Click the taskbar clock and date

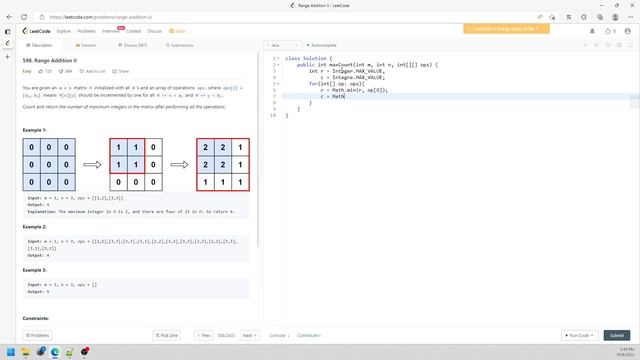click(626, 352)
